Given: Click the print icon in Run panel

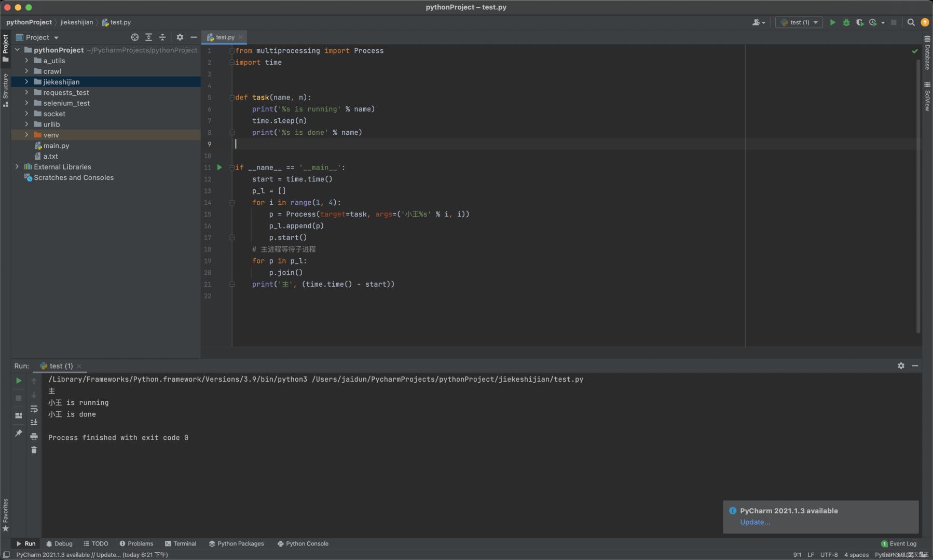Looking at the screenshot, I should click(x=34, y=436).
